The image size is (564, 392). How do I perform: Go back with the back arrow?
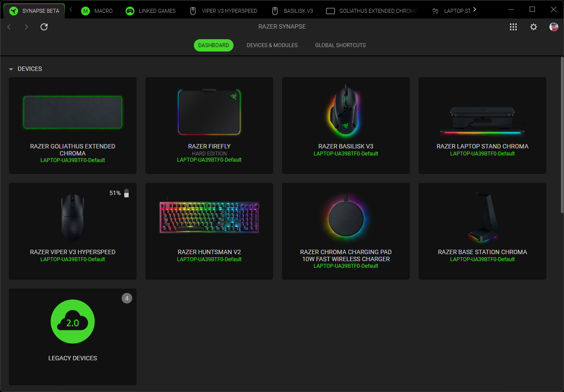point(9,27)
